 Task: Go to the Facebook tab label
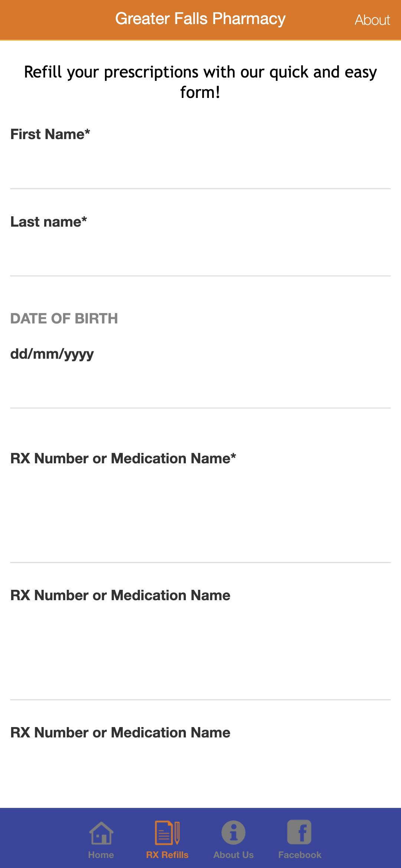pos(300,855)
